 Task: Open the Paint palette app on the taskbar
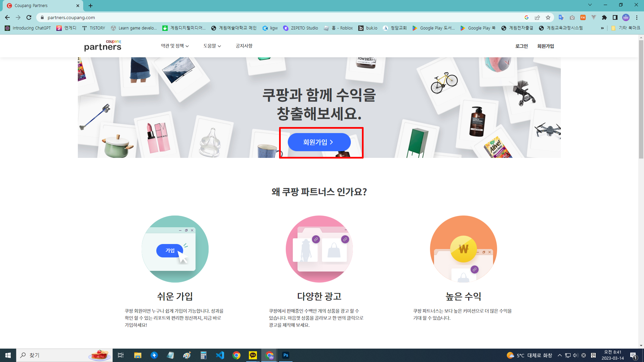pos(187,355)
